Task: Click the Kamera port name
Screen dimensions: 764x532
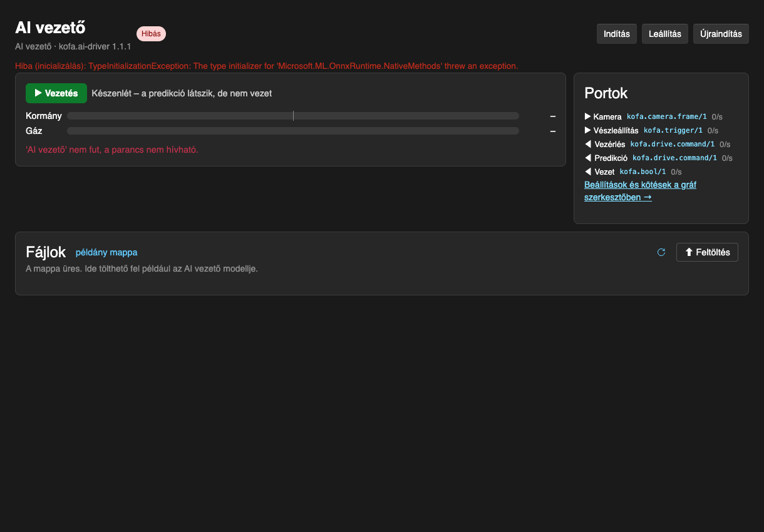Action: [x=607, y=116]
